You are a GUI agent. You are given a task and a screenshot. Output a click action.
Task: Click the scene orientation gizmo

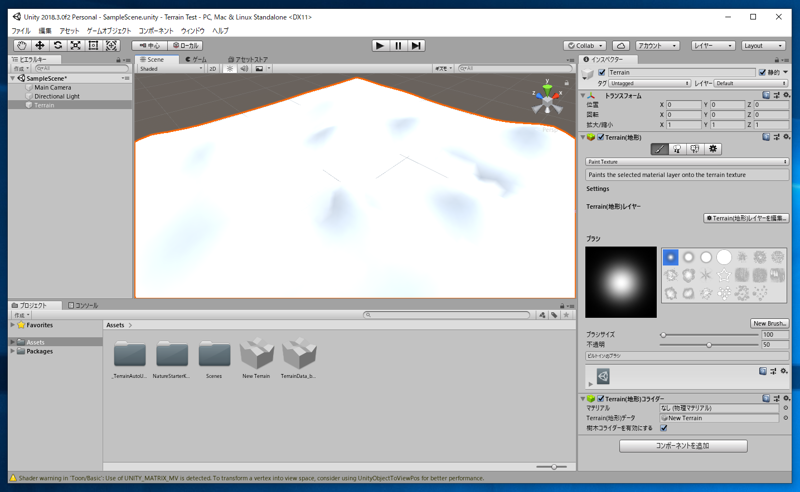tap(547, 100)
